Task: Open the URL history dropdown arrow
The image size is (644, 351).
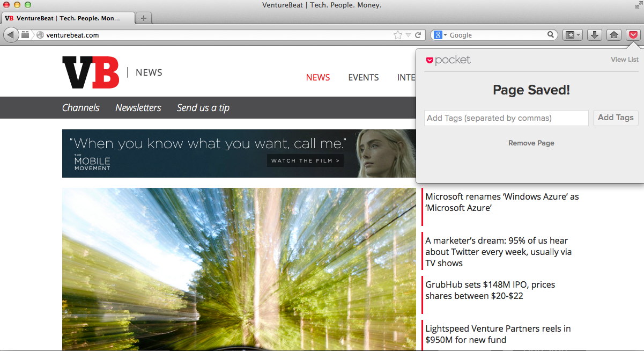Action: click(409, 35)
